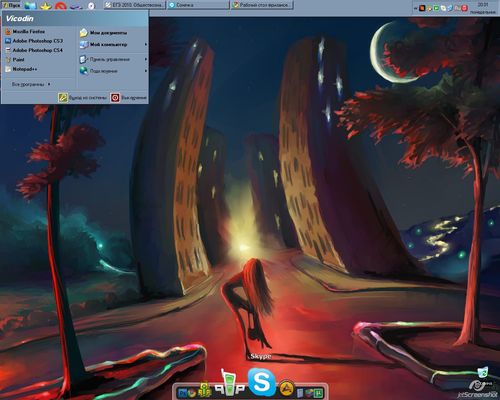Open Adobe Photoshop CS3 from Start menu
Viewport: 500px width, 400px height.
point(34,41)
